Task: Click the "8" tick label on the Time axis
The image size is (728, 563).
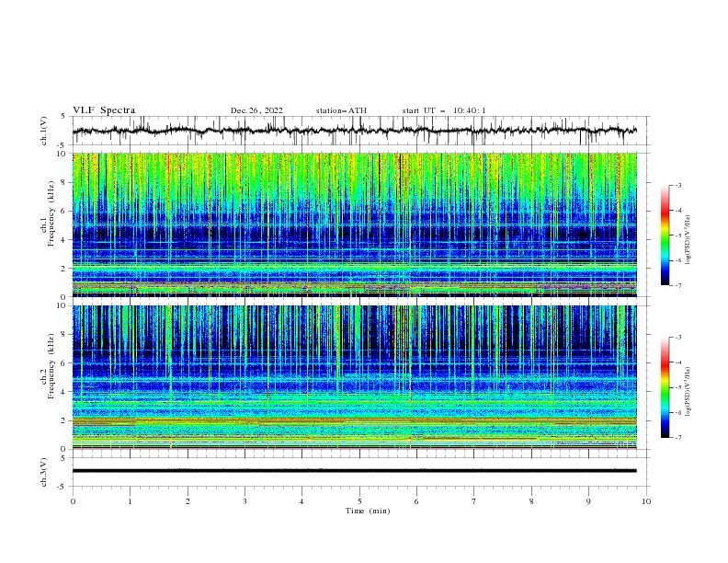Action: [x=531, y=501]
